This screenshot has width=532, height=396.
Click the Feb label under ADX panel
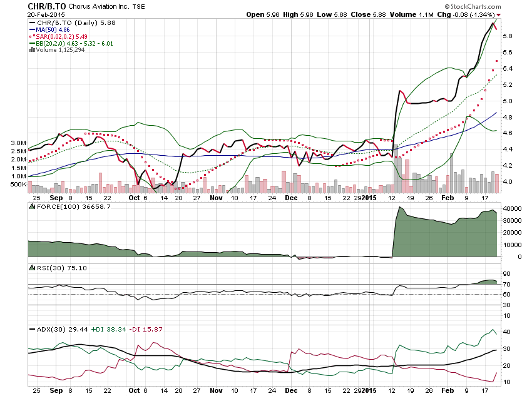pyautogui.click(x=448, y=390)
